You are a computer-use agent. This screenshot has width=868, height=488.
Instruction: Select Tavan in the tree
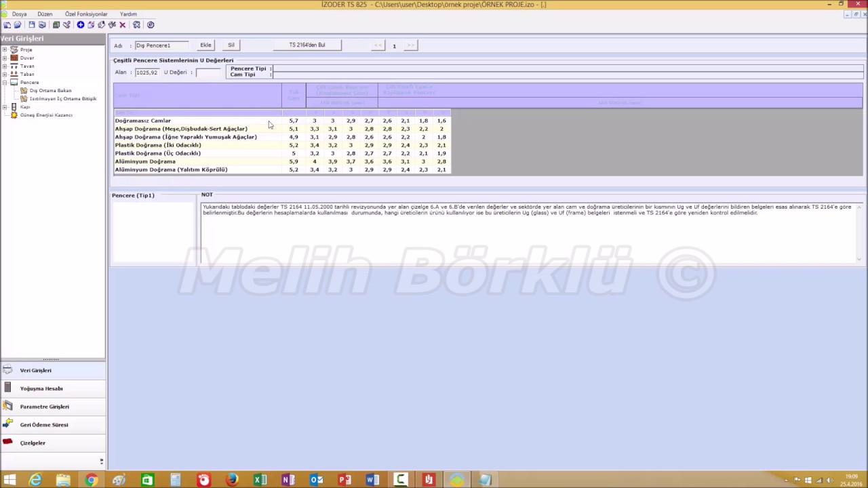pos(27,66)
